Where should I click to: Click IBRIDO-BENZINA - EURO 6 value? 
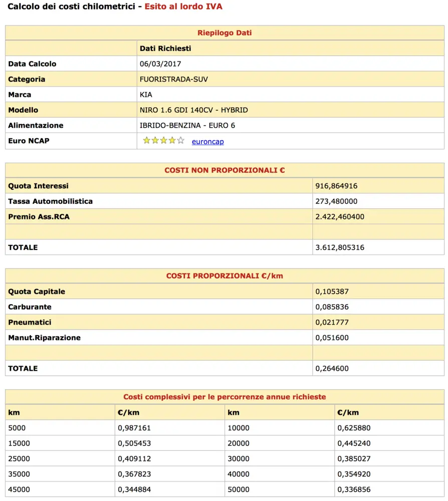[187, 125]
